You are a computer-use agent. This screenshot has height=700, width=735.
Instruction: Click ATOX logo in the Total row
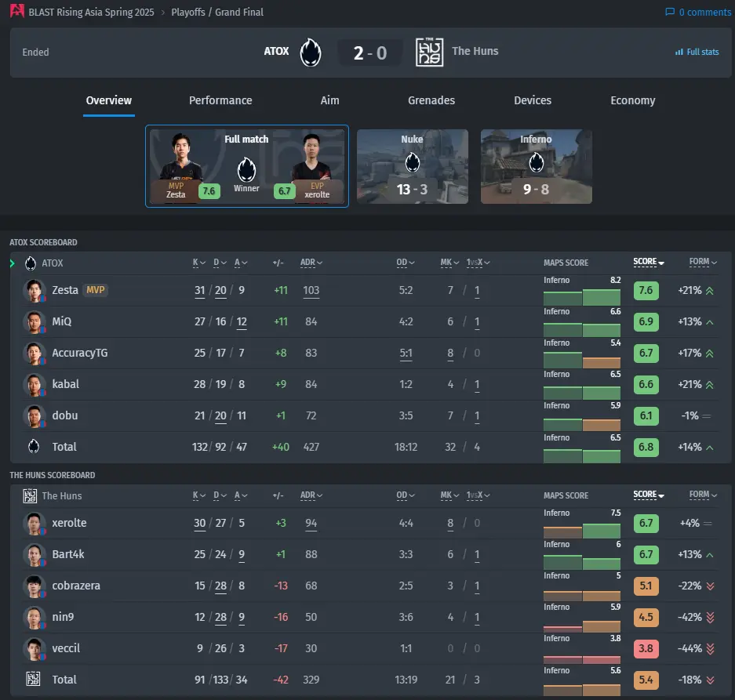point(34,447)
